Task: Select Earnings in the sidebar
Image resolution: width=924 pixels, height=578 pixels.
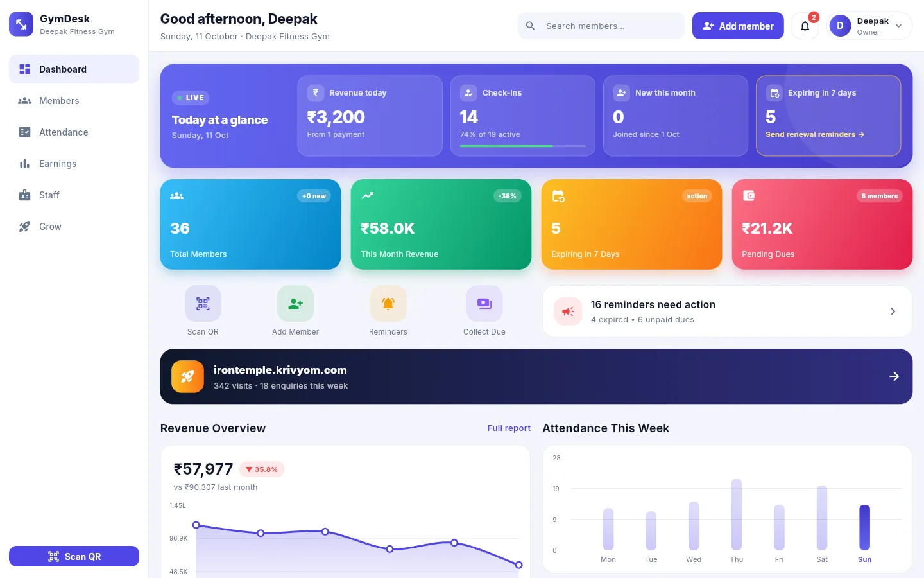Action: tap(74, 163)
